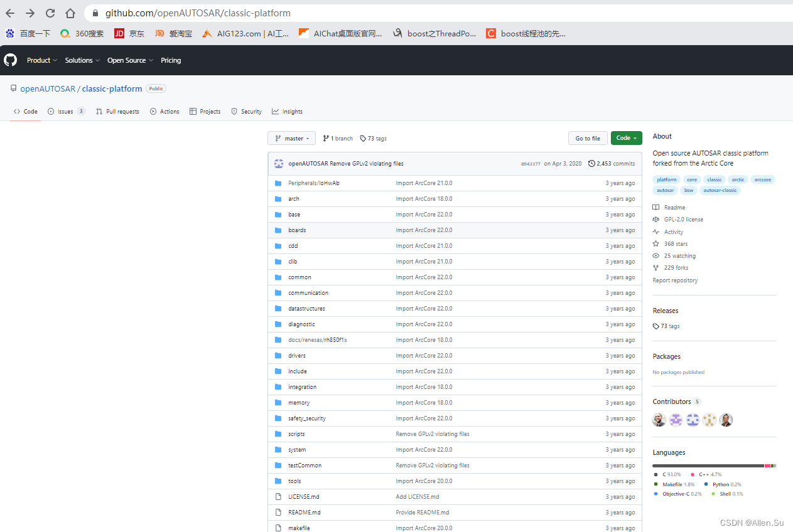Click the site lock icon in address bar
793x532 pixels.
pos(95,13)
